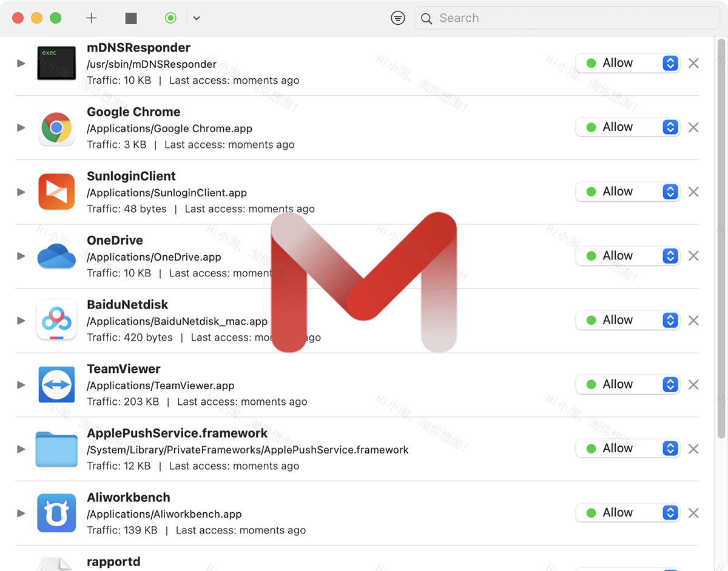Viewport: 728px width, 571px height.
Task: Click the BaiduNetdisk app icon
Action: [56, 320]
